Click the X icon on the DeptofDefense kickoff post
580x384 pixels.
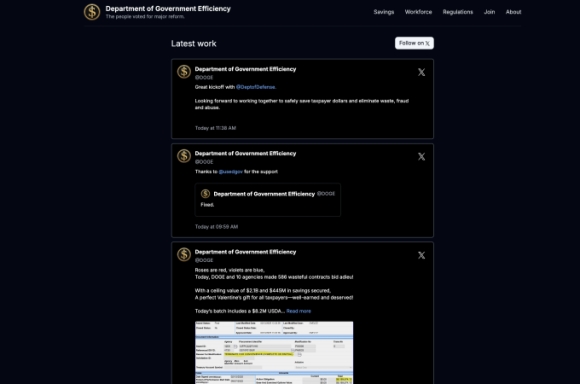[x=421, y=72]
